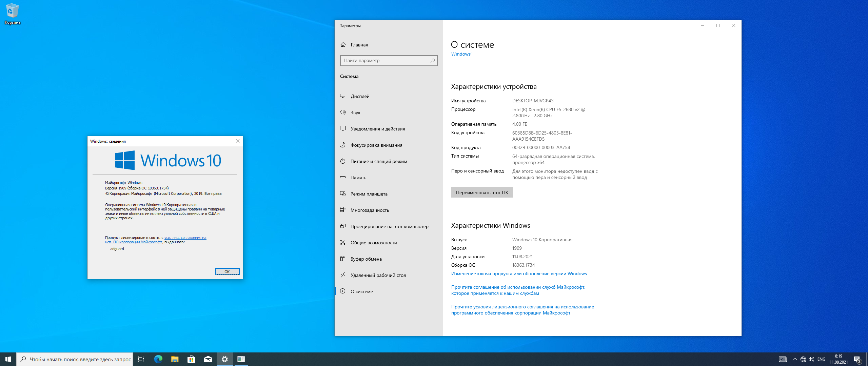Click device name DESKTOP-MJVGP4S
The height and width of the screenshot is (366, 868).
[533, 101]
